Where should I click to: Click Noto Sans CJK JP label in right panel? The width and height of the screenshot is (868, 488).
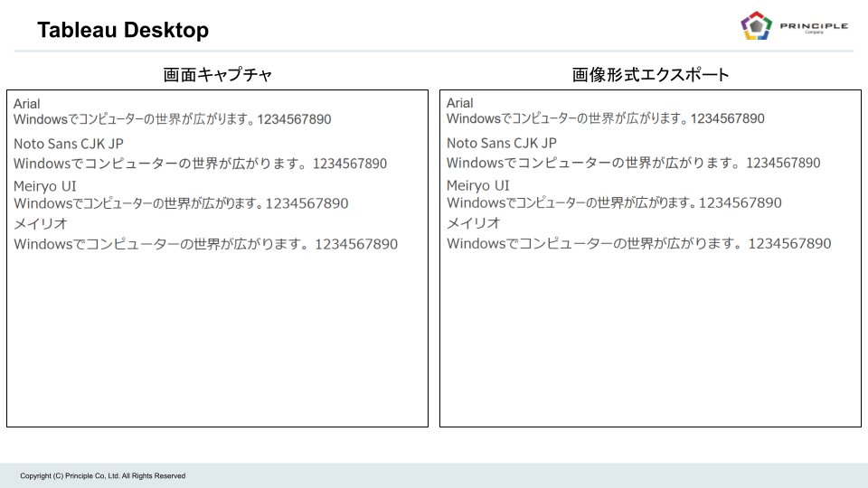click(x=502, y=144)
